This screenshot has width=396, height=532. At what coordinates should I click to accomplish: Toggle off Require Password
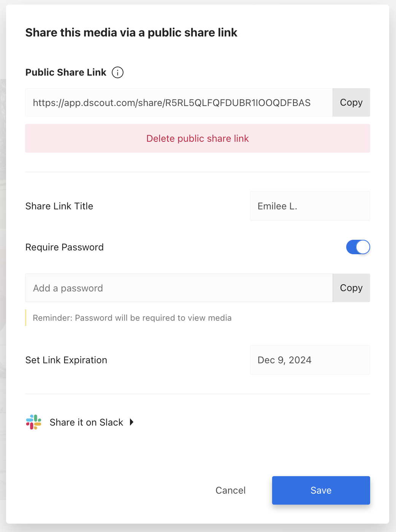coord(358,247)
